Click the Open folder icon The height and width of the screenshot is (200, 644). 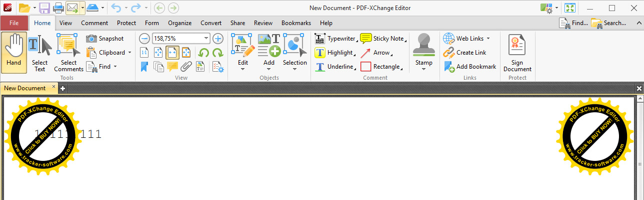[x=24, y=8]
